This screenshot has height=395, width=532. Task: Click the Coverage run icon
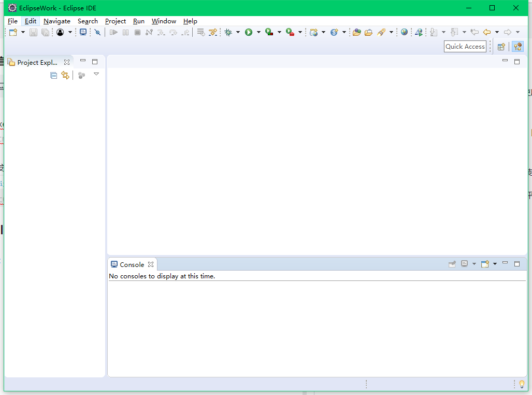(x=269, y=32)
